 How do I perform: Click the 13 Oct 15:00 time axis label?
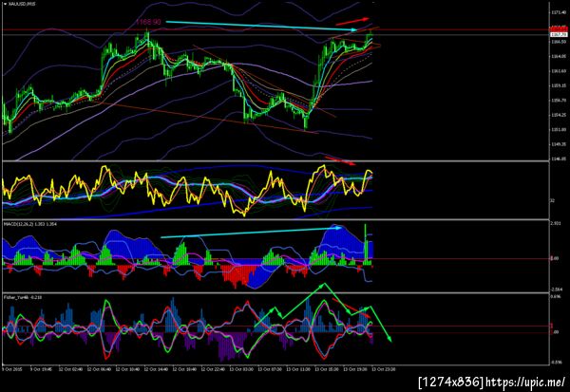click(x=327, y=369)
